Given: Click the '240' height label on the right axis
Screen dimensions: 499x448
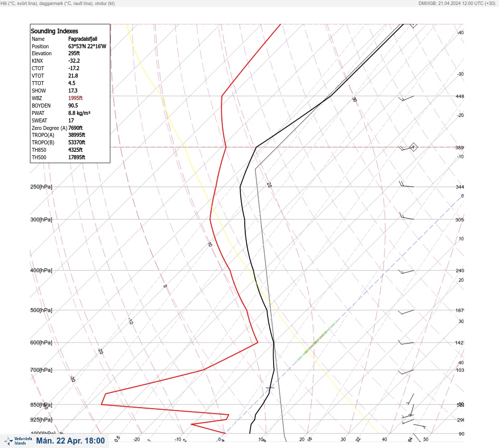Looking at the screenshot, I should (x=460, y=271).
